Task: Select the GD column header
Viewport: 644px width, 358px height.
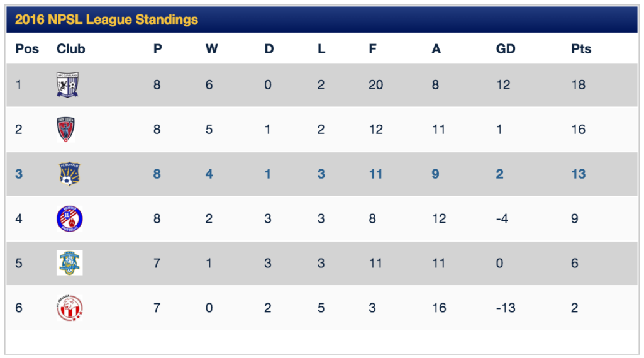Action: (505, 49)
